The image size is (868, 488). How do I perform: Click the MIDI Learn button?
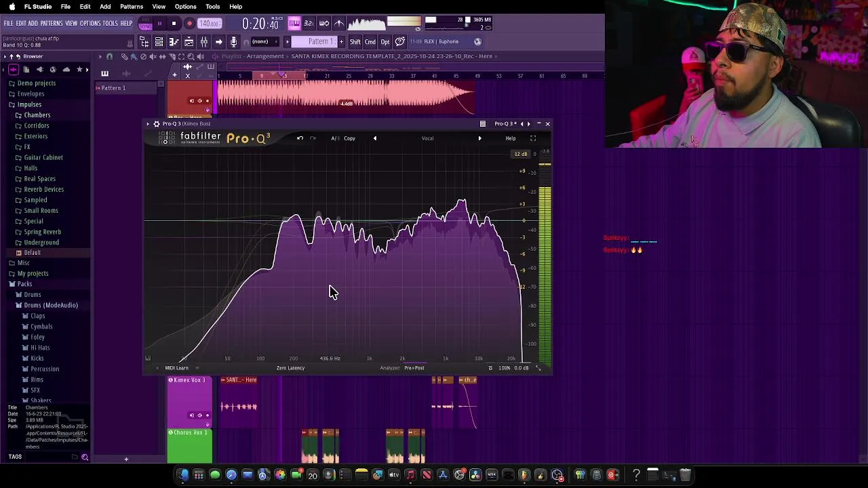click(x=176, y=368)
